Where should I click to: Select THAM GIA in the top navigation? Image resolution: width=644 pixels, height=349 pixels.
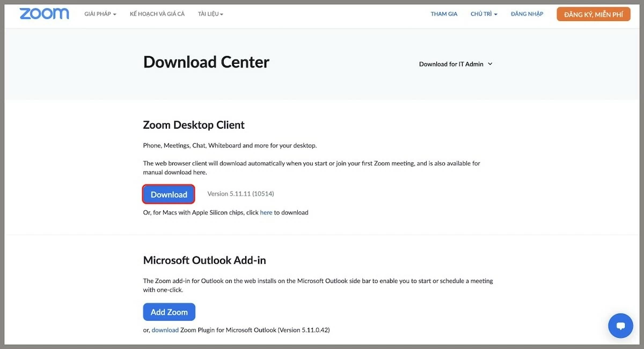coord(444,14)
